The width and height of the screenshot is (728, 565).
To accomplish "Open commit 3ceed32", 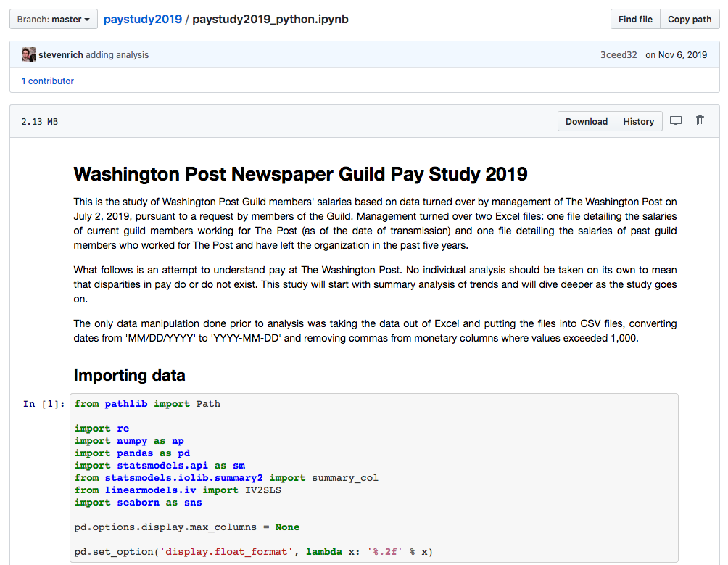I will (619, 55).
